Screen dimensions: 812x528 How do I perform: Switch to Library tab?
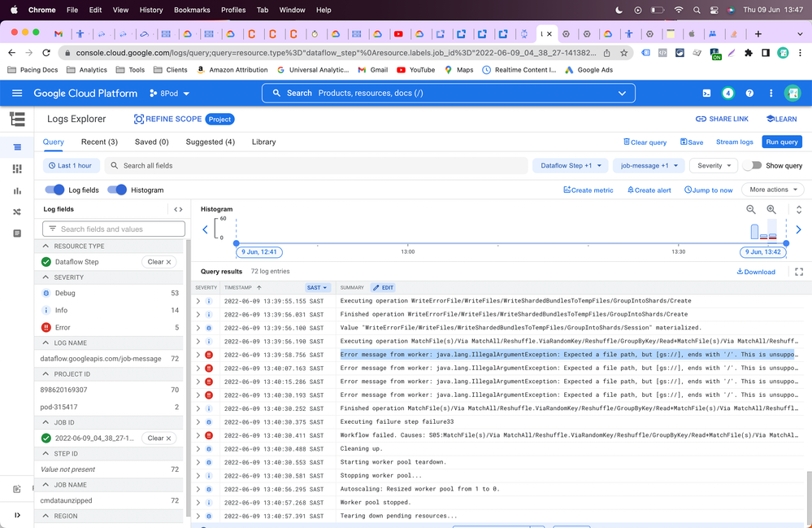click(263, 142)
